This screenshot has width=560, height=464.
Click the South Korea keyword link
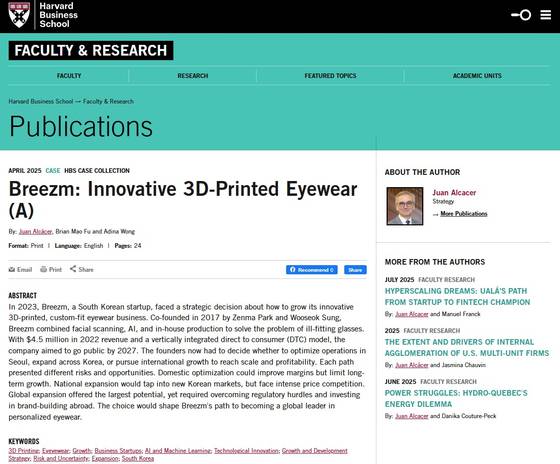[x=138, y=458]
